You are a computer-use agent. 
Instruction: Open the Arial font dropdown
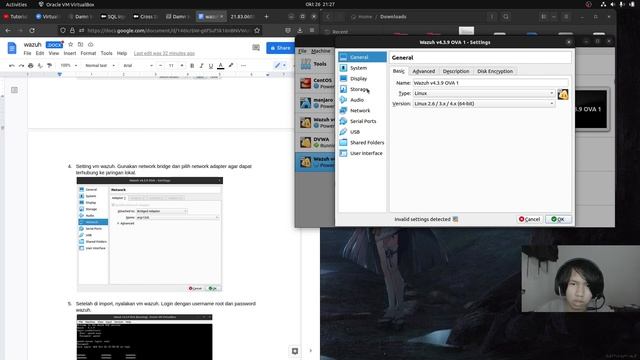click(138, 65)
